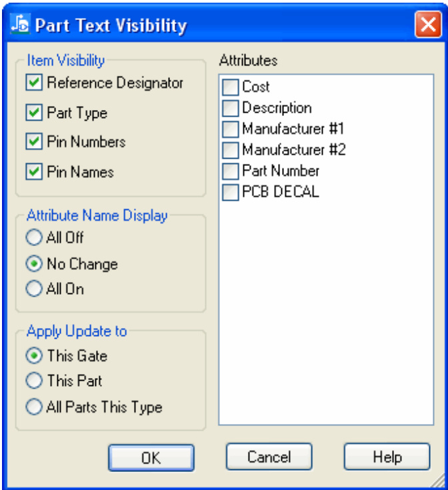This screenshot has width=448, height=490.
Task: Select the All On radio button
Action: (x=34, y=289)
